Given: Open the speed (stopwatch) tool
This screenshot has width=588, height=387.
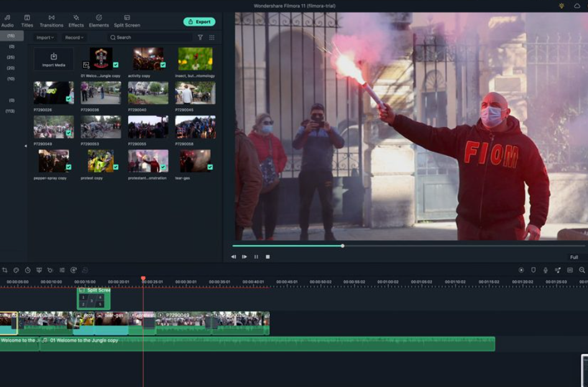Looking at the screenshot, I should (27, 270).
